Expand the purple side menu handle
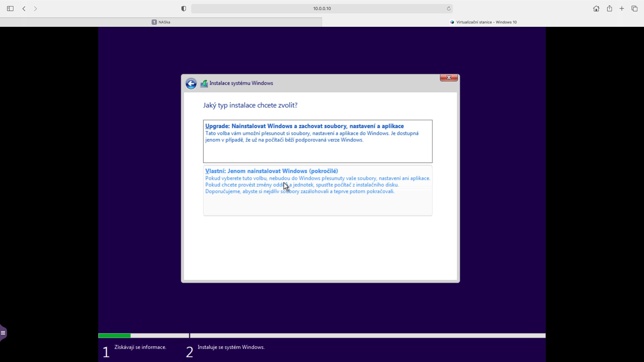Viewport: 644px width, 362px height. click(x=3, y=333)
